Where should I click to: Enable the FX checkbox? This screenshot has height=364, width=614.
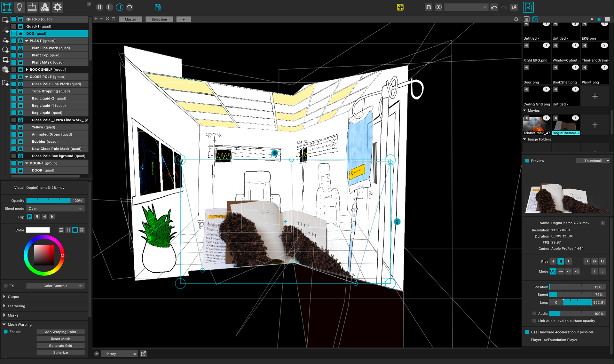(x=6, y=286)
